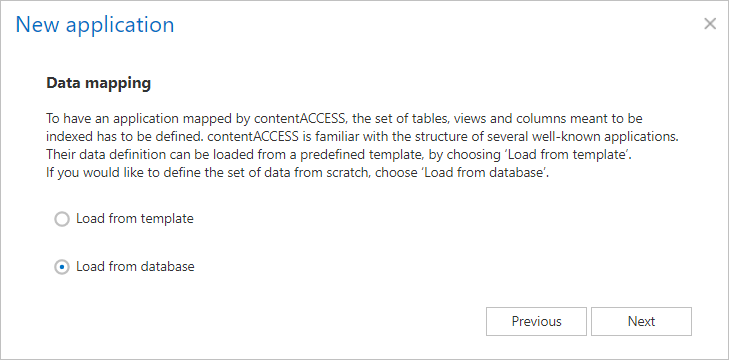This screenshot has height=360, width=729.
Task: Continue with the Next button
Action: point(642,321)
